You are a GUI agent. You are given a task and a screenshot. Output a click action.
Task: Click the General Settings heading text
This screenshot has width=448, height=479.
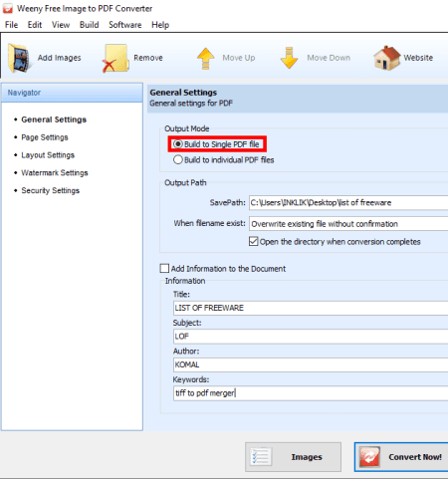(183, 93)
